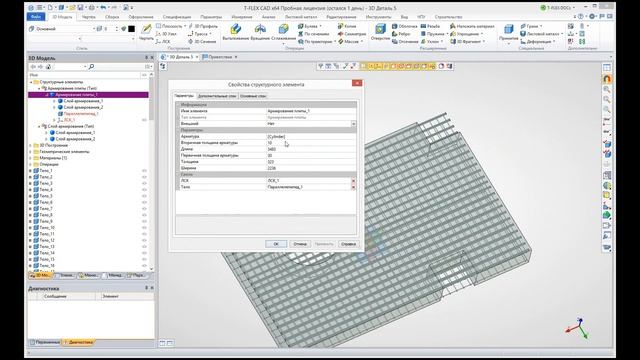Expand the Материалы folder
Screen dimensions: 640x360
coord(31,158)
